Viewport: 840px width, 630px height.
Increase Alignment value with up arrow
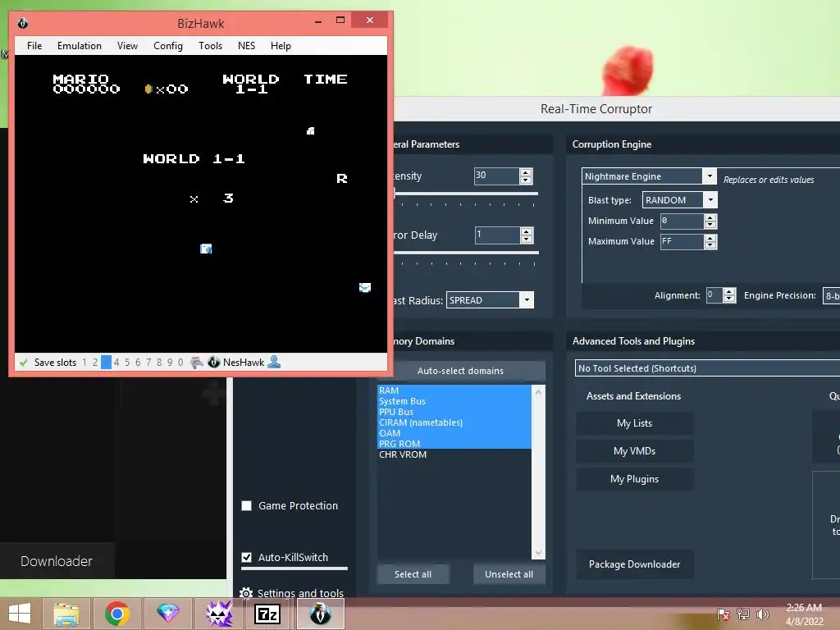point(729,291)
